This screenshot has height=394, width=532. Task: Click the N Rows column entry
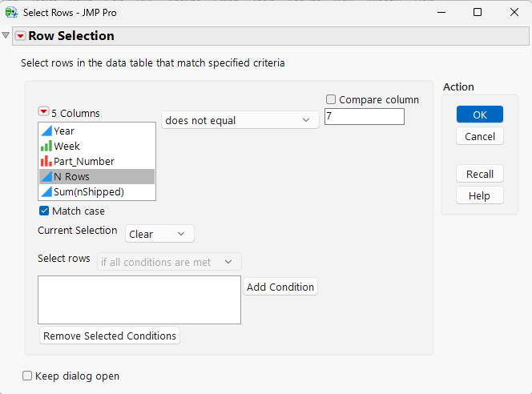pos(71,176)
